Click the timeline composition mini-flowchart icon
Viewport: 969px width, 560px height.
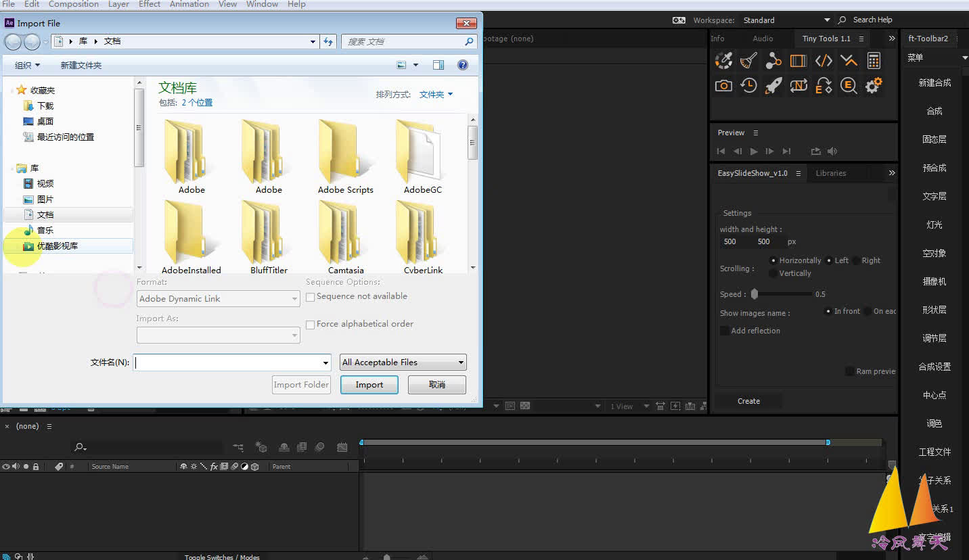pos(238,447)
